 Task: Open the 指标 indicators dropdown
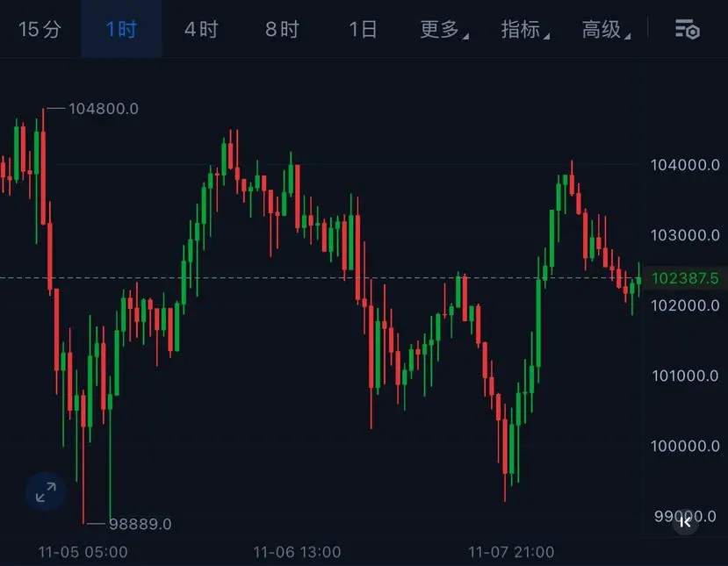pyautogui.click(x=525, y=30)
